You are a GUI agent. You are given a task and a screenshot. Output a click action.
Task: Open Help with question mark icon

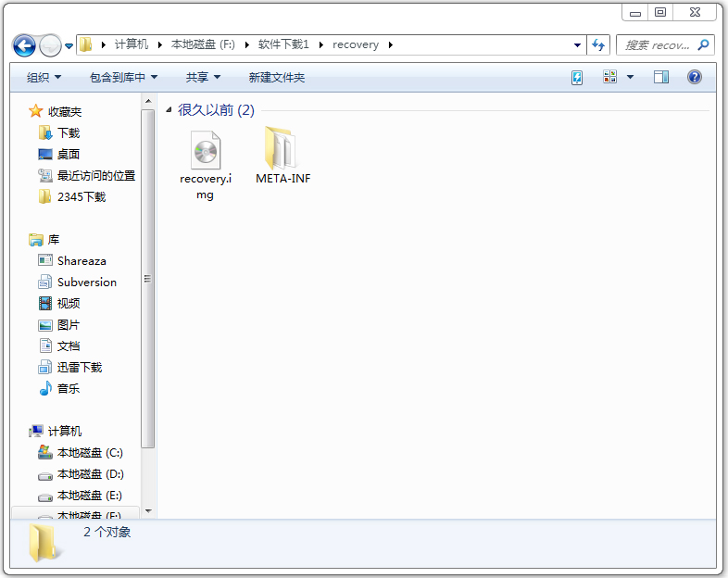[695, 77]
